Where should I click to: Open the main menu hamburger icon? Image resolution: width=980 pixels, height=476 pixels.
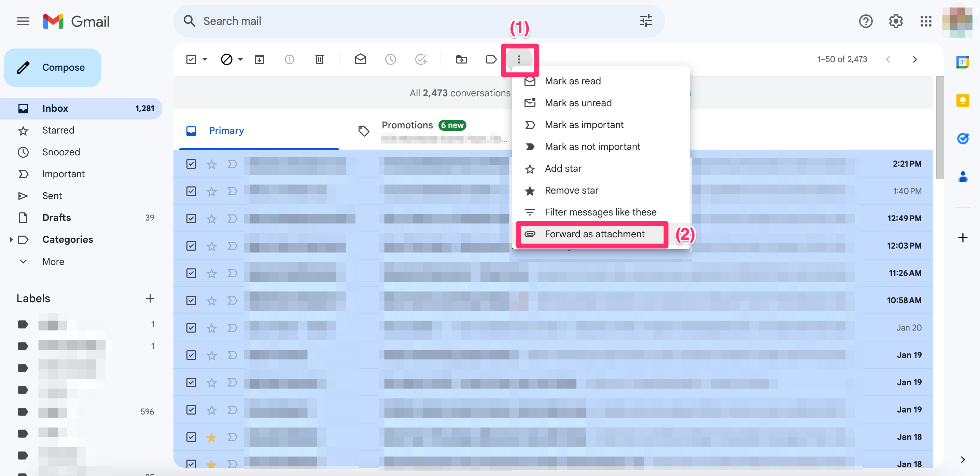(23, 21)
